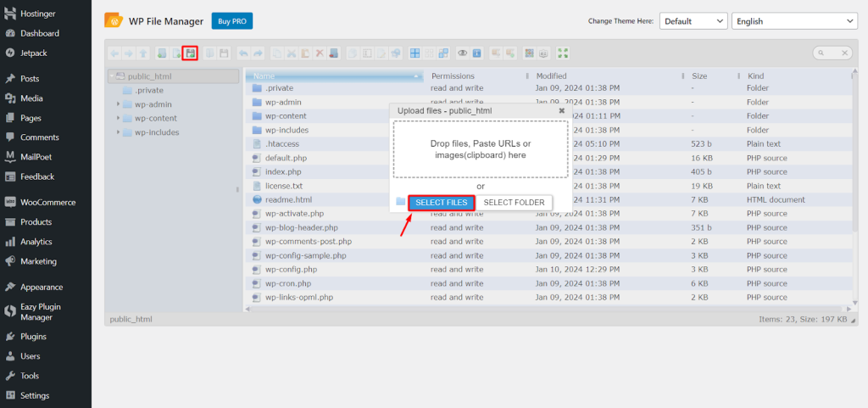Click the Back navigation arrow in toolbar
The image size is (868, 408).
click(114, 53)
